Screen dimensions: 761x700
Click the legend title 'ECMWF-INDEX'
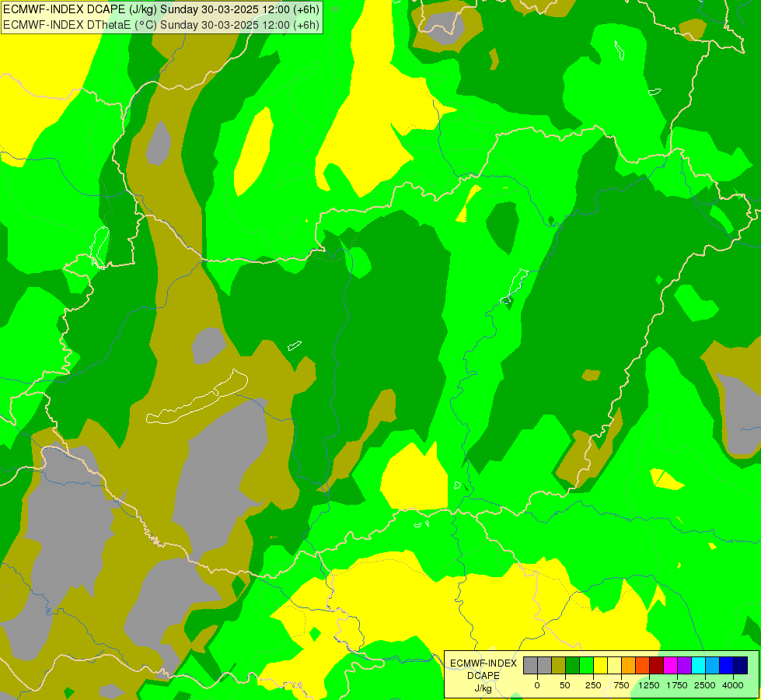point(483,663)
